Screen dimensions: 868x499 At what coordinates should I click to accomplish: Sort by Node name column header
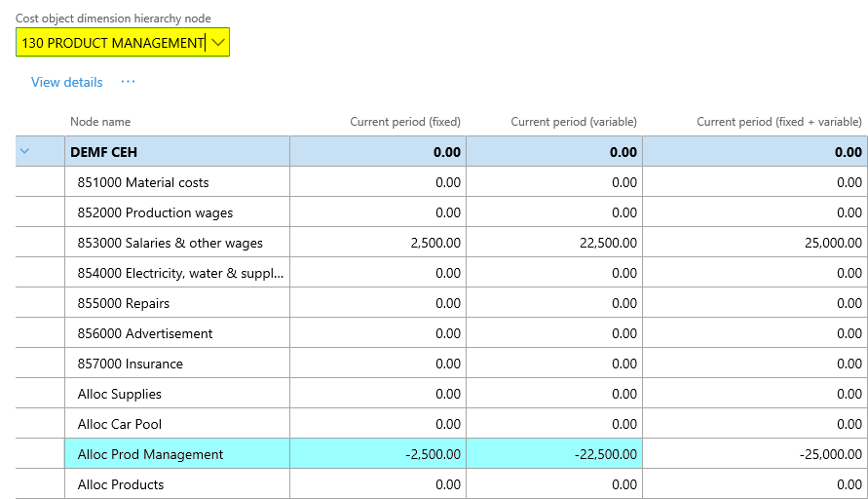(100, 122)
